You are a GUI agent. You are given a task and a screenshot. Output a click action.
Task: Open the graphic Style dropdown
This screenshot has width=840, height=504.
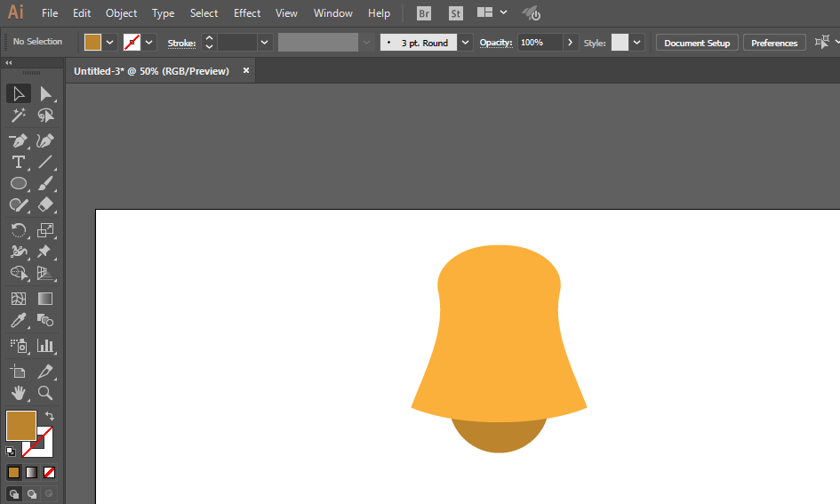click(636, 43)
